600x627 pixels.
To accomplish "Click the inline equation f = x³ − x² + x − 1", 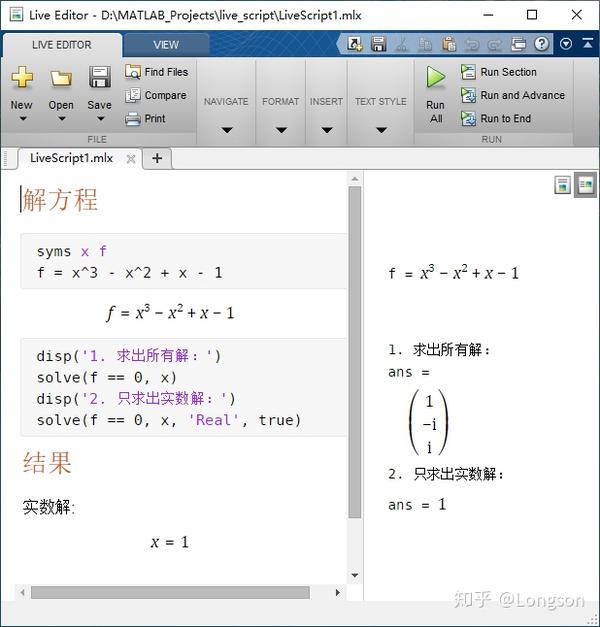I will pyautogui.click(x=170, y=312).
